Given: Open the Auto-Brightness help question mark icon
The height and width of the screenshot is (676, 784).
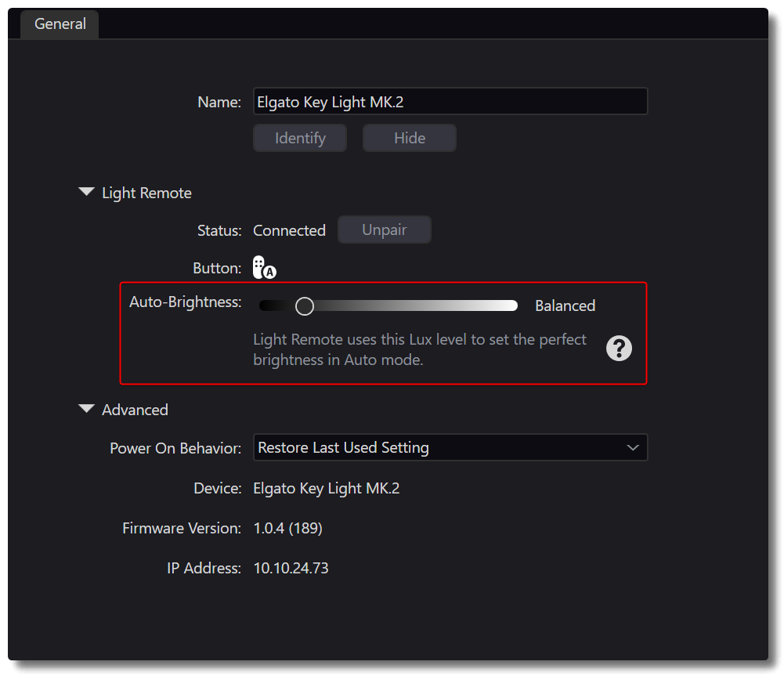Looking at the screenshot, I should point(619,348).
